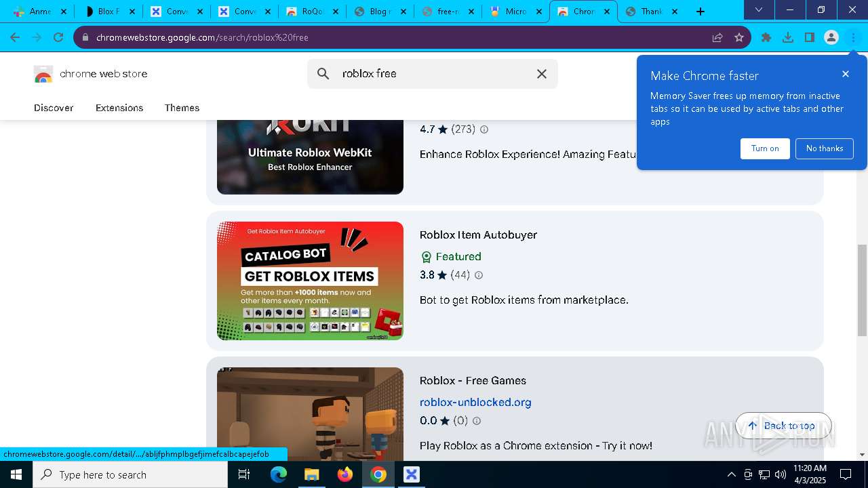Show hidden system tray icons
868x488 pixels.
click(x=731, y=474)
